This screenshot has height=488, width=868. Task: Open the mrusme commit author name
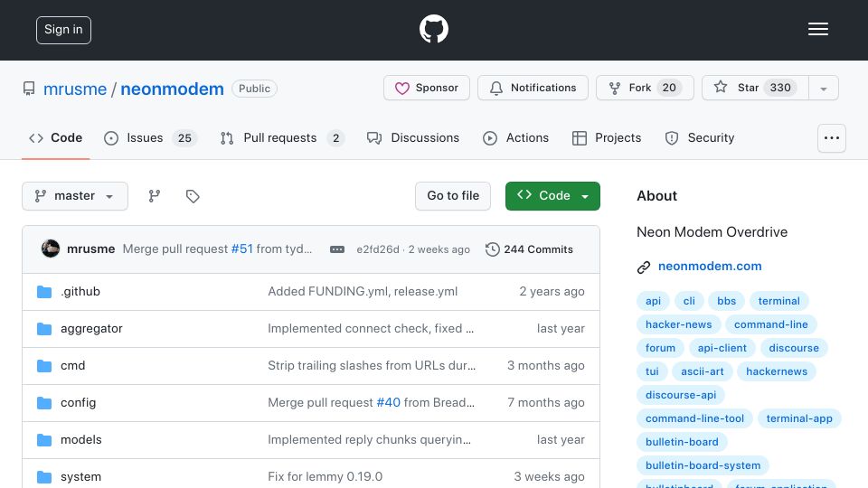(90, 249)
